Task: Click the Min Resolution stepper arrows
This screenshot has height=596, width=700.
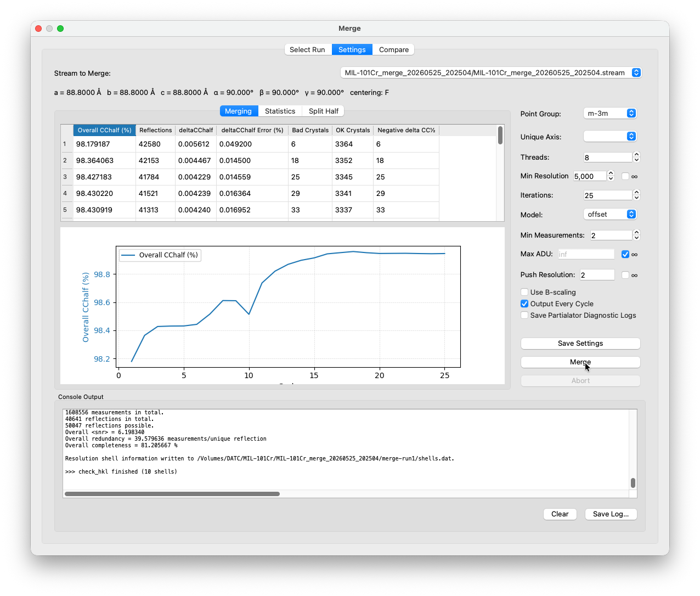Action: (611, 176)
